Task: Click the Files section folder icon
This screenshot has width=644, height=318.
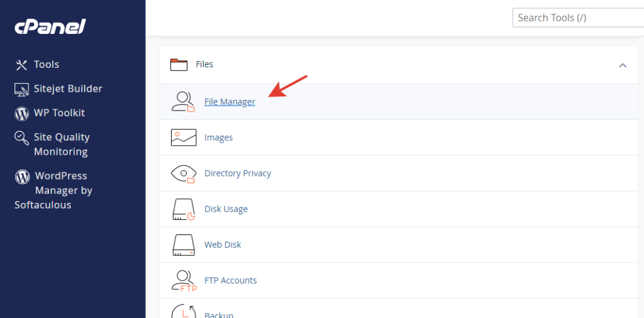Action: pos(179,65)
